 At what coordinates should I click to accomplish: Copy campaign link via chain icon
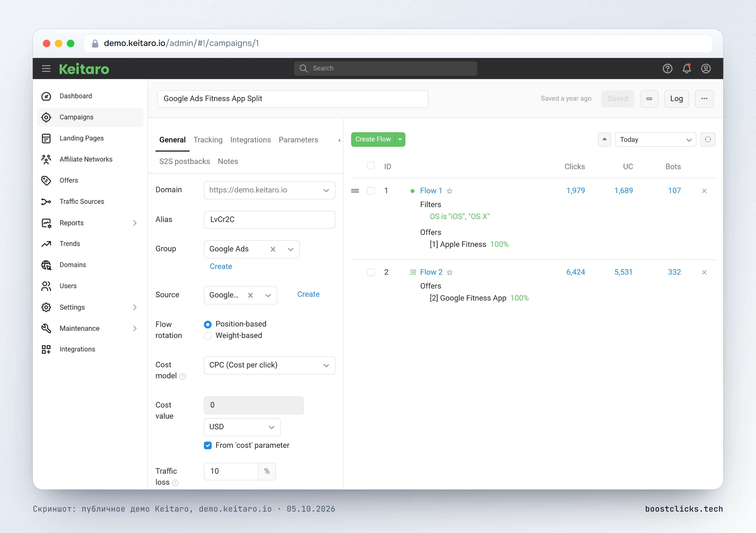click(649, 99)
